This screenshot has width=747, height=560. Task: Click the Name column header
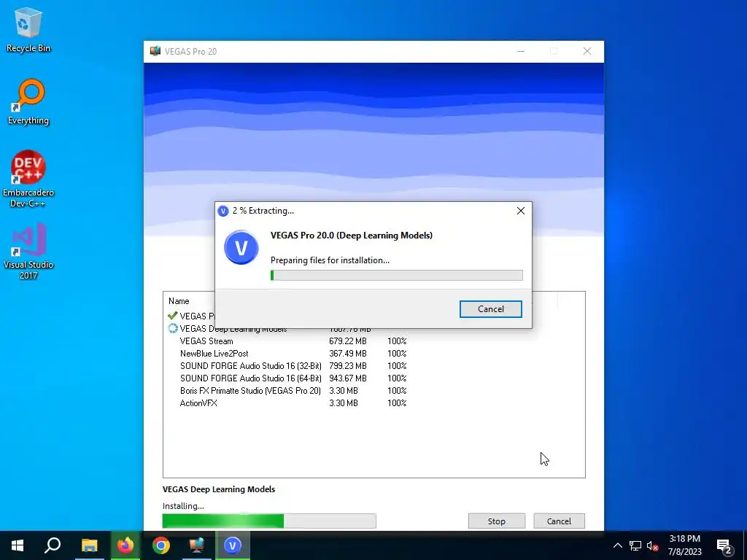179,301
